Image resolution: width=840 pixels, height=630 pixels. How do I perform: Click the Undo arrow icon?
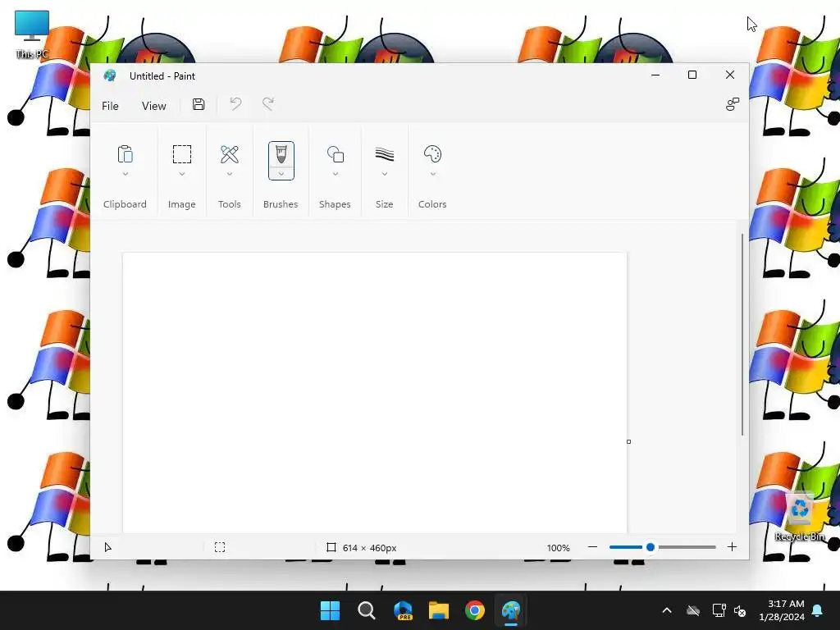pyautogui.click(x=235, y=104)
